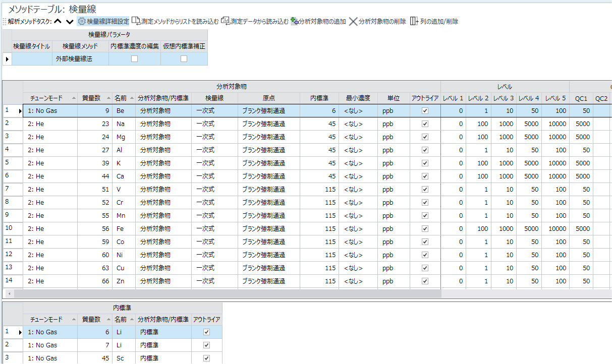
Task: Sort analyte table by 質量数 column
Action: 94,98
